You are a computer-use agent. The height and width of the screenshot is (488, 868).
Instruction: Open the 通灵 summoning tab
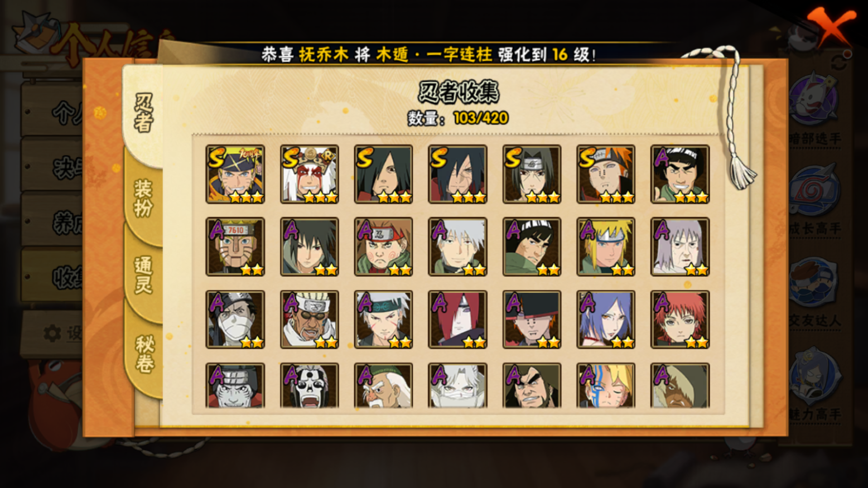[x=143, y=275]
